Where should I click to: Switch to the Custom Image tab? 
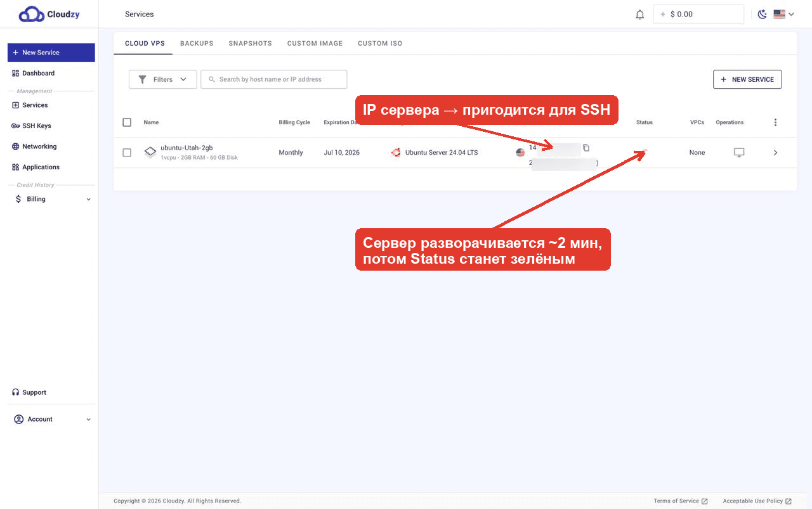coord(315,44)
